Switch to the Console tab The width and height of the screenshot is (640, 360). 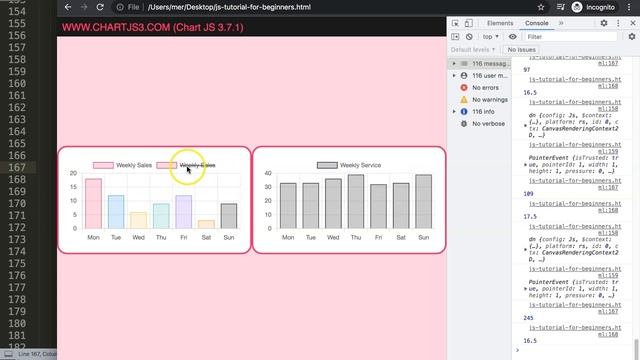536,23
